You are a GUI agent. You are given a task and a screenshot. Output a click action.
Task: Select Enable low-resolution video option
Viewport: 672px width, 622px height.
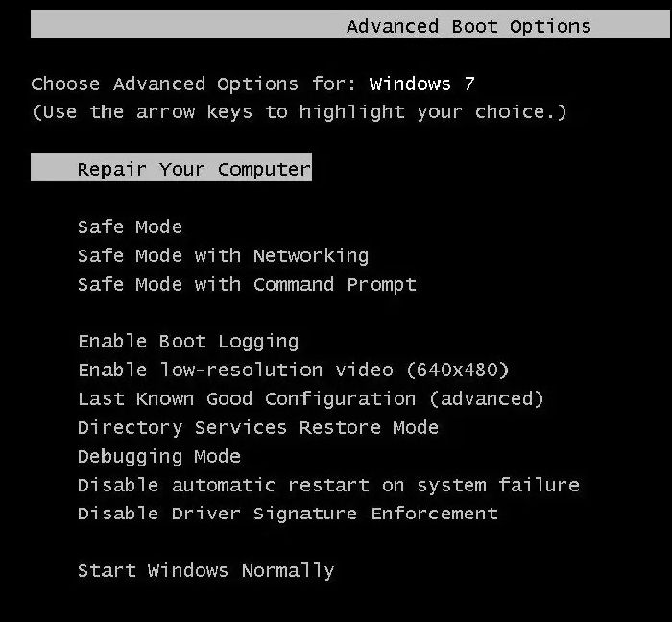(x=293, y=371)
